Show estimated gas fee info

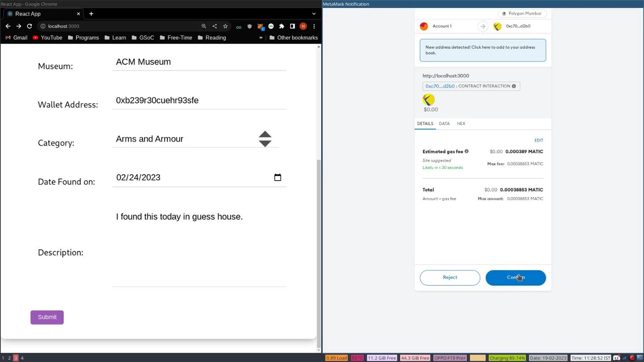click(x=466, y=152)
